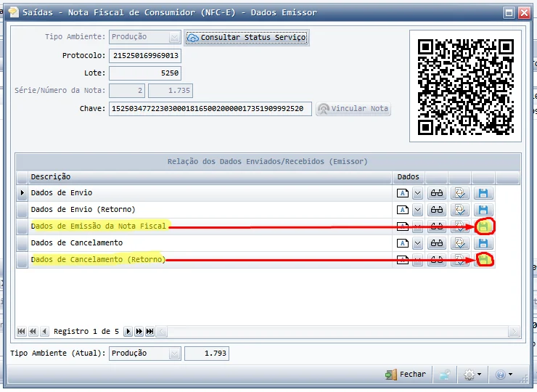The height and width of the screenshot is (392, 537).
Task: Validate document icon in Dados de Cancelamento row
Action: click(459, 243)
